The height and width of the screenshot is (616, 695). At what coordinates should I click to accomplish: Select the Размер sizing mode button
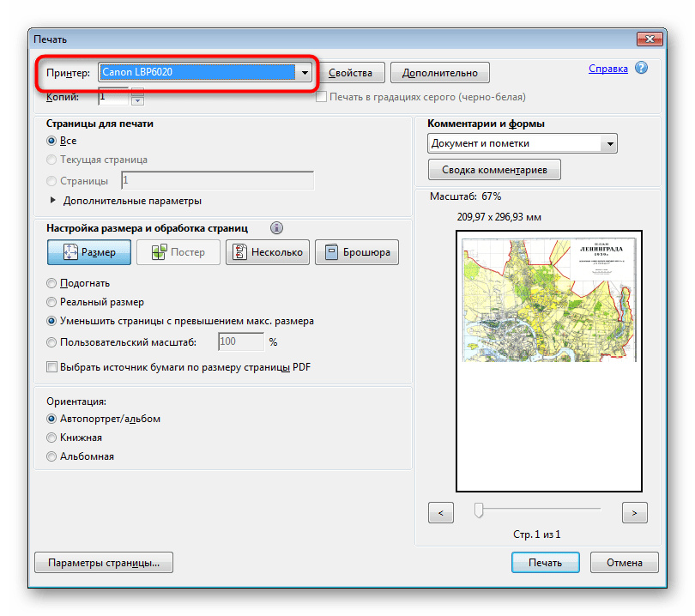[89, 252]
